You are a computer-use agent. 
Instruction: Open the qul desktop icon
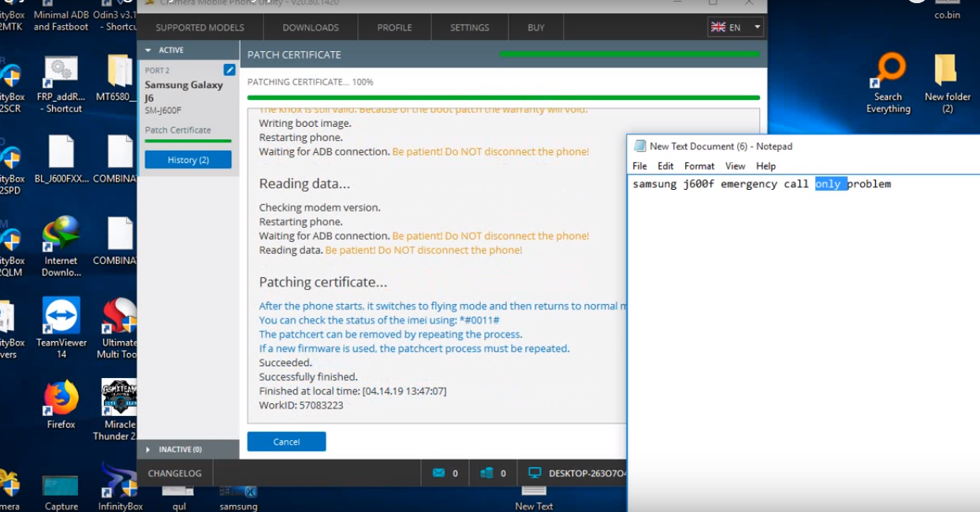[179, 498]
